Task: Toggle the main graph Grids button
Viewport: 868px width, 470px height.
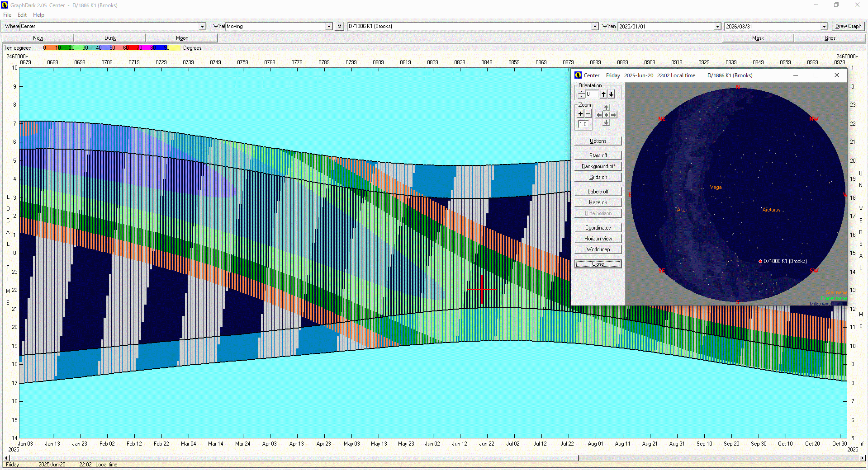Action: (830, 38)
